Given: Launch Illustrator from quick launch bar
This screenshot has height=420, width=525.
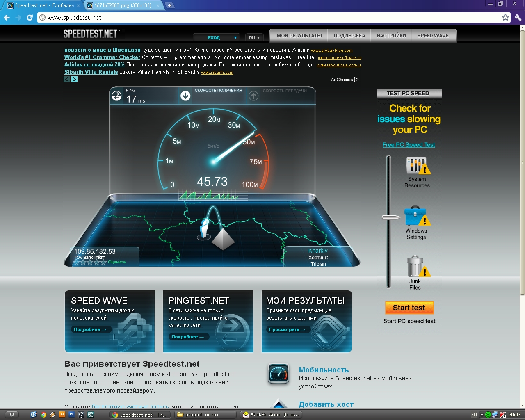Looking at the screenshot, I should 62,415.
